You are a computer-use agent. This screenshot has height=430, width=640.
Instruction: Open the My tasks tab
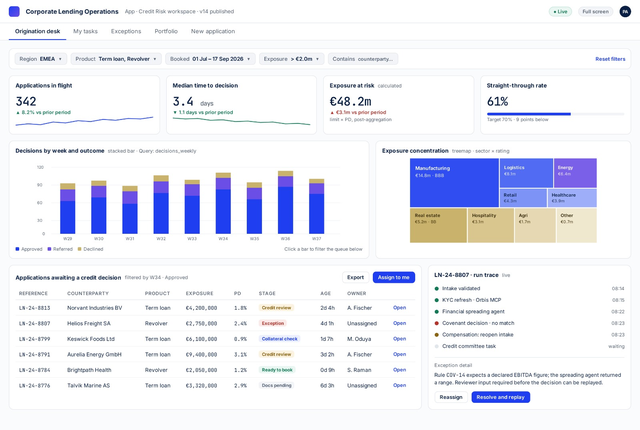point(85,31)
